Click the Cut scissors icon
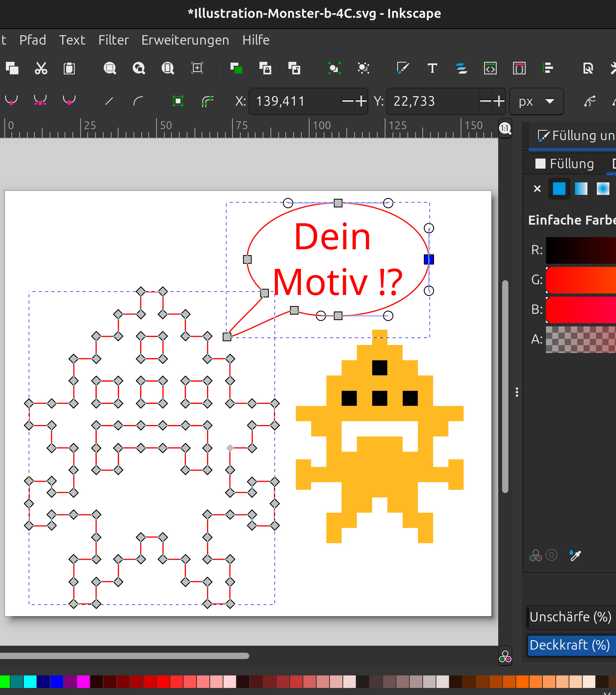The image size is (616, 695). pyautogui.click(x=41, y=68)
